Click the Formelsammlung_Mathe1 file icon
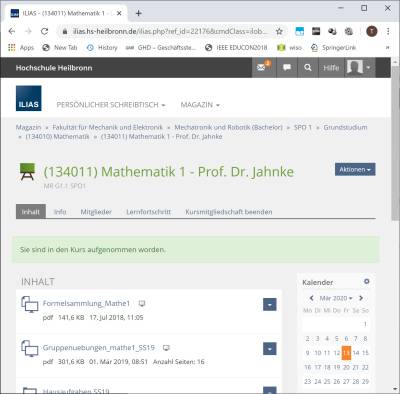This screenshot has width=400, height=394. (30, 304)
